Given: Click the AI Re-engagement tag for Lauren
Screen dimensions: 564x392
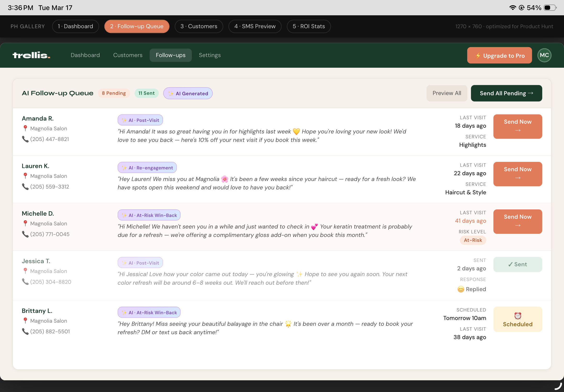Looking at the screenshot, I should tap(147, 168).
